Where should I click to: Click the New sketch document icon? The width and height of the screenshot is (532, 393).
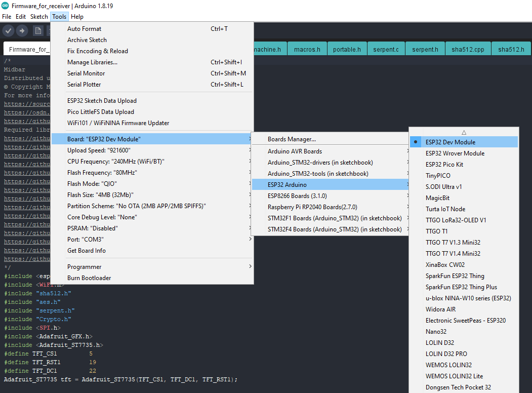pyautogui.click(x=38, y=31)
